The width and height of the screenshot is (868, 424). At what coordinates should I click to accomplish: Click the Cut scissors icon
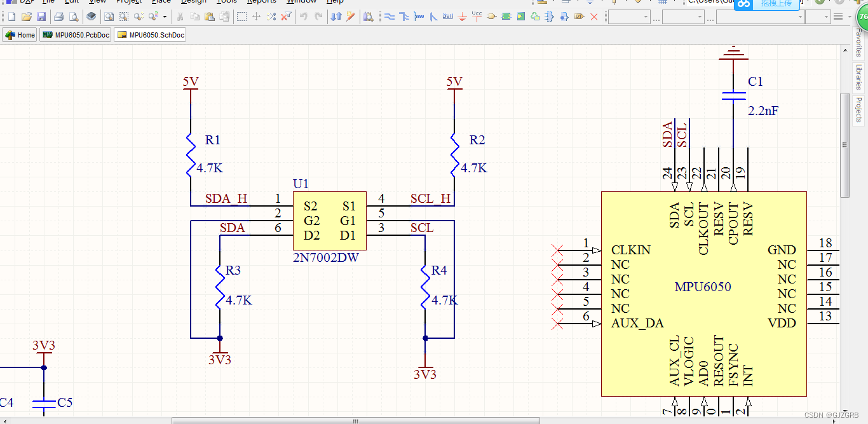[180, 17]
